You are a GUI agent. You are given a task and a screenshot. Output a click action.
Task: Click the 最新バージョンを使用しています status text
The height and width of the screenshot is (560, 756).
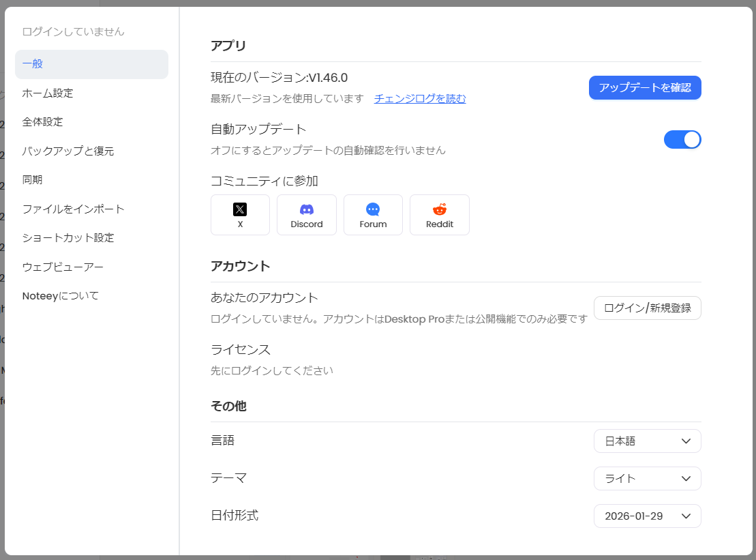tap(288, 98)
